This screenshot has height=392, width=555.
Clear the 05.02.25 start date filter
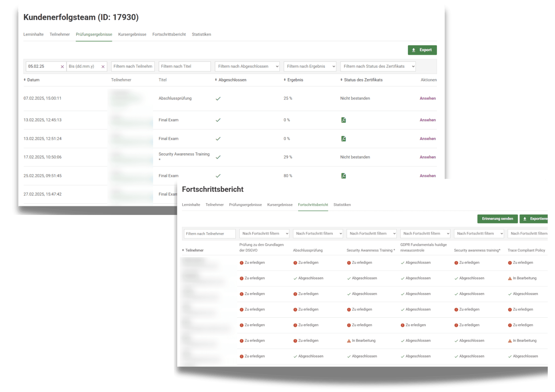tap(62, 66)
